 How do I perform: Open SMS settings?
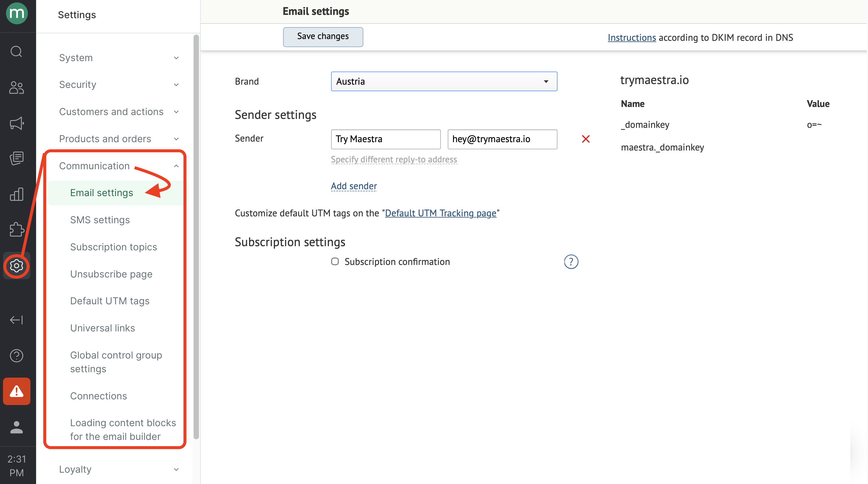pos(100,220)
